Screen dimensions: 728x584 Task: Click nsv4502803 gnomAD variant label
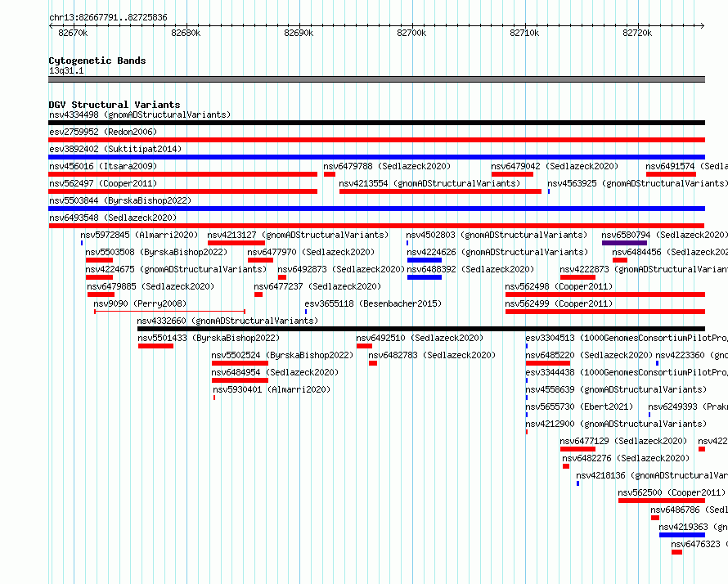[497, 235]
